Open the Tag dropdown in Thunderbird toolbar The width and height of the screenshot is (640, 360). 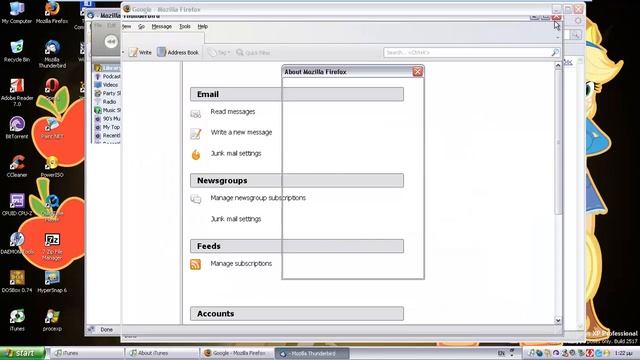(219, 52)
